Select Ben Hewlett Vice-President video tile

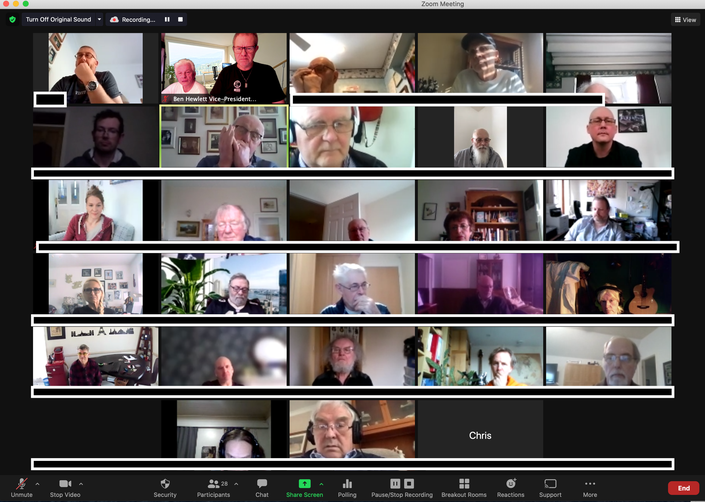[x=223, y=68]
